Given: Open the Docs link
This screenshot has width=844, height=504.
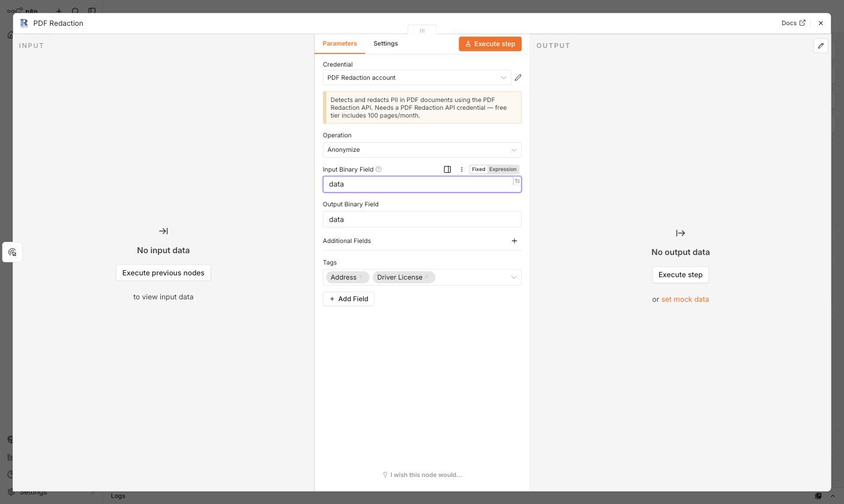Looking at the screenshot, I should tap(794, 23).
